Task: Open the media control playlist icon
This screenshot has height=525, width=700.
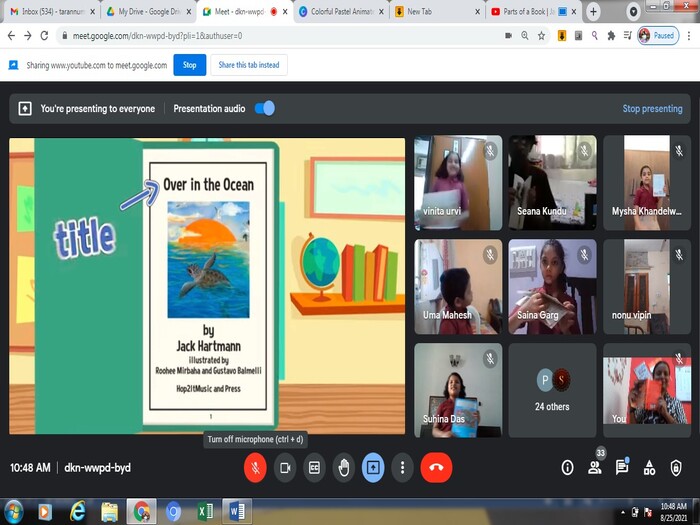Action: 628,36
